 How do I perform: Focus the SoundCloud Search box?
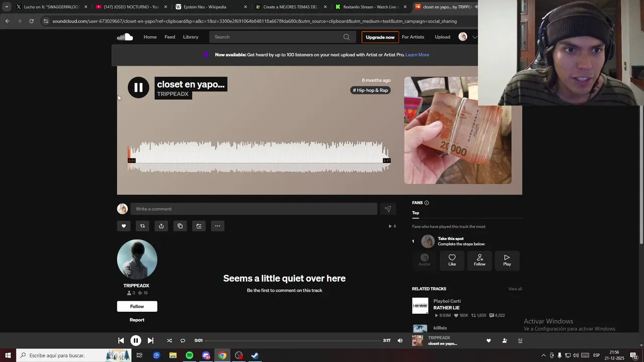(x=282, y=37)
